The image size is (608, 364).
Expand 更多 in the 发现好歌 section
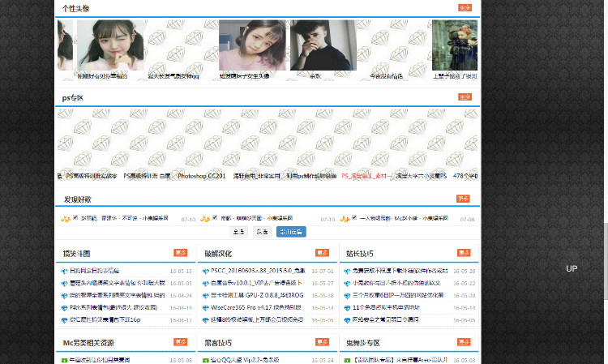coord(463,199)
